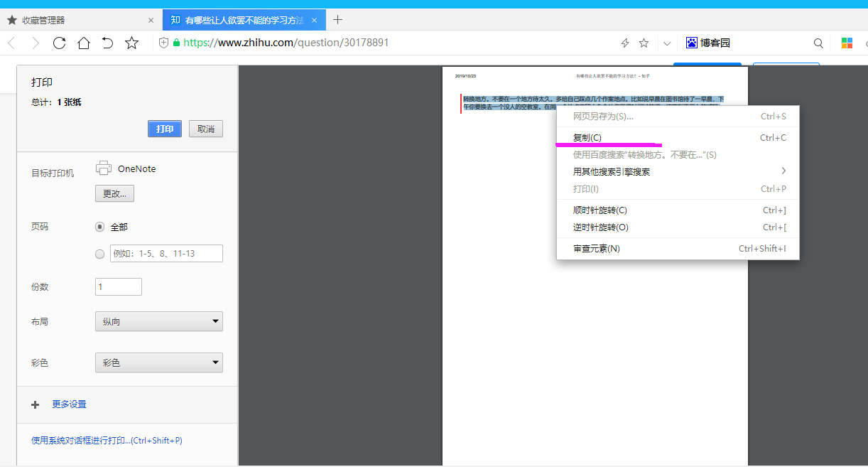Choose 使用百度搜索 in context menu
The height and width of the screenshot is (467, 868).
[x=678, y=154]
